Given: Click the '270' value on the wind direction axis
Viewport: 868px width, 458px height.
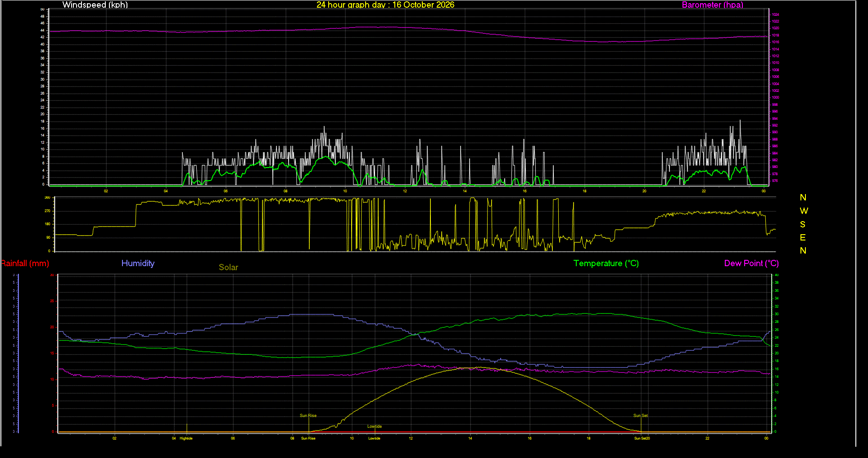Looking at the screenshot, I should point(47,211).
